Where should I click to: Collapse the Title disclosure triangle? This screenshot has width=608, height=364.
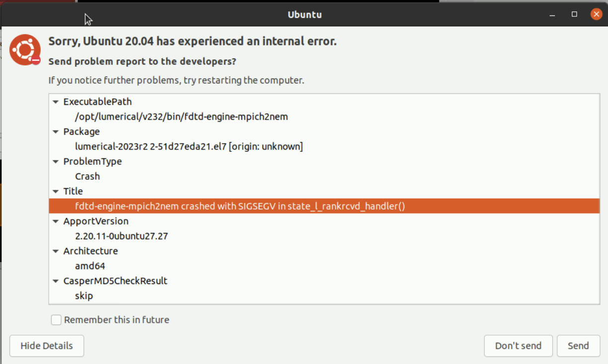tap(56, 191)
